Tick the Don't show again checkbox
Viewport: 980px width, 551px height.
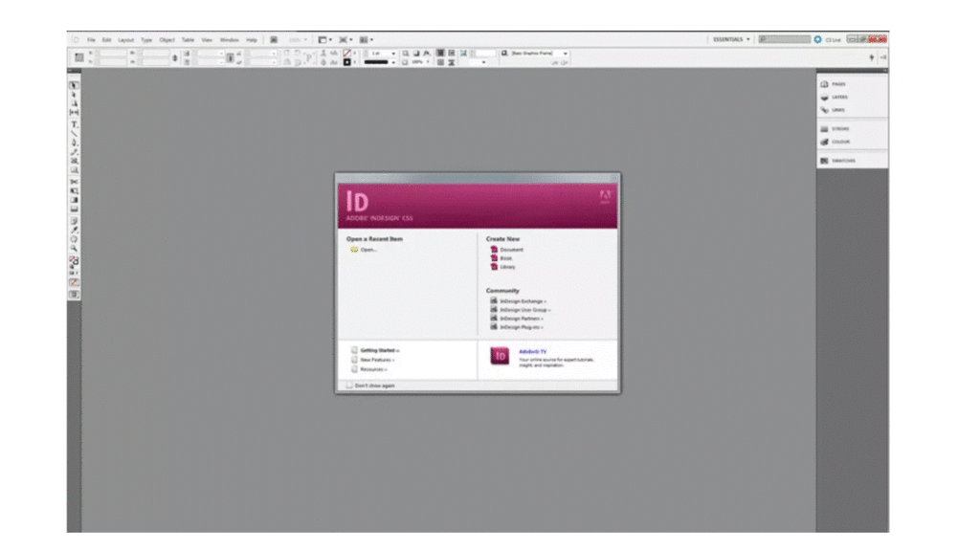pyautogui.click(x=349, y=386)
